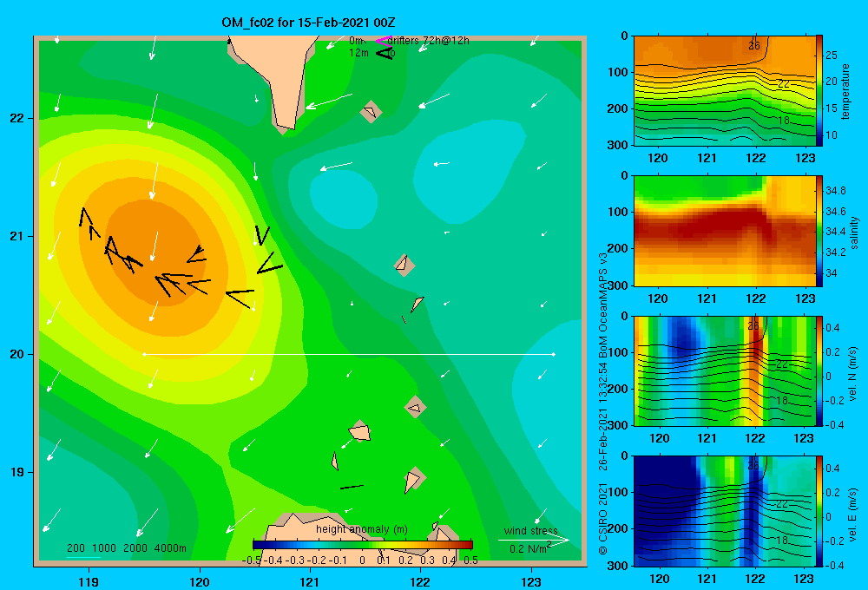The width and height of the screenshot is (868, 590).
Task: Click the '0.2 N/m2' wind stress value
Action: point(529,548)
